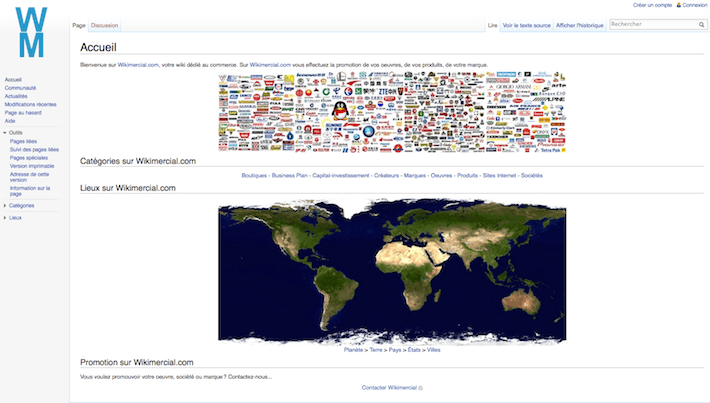The height and width of the screenshot is (403, 710).
Task: Click Pays link below map
Action: coord(395,350)
